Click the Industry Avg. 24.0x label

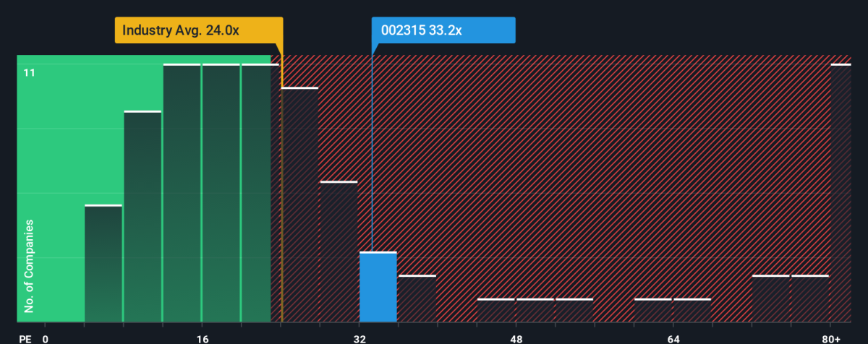[x=198, y=30]
